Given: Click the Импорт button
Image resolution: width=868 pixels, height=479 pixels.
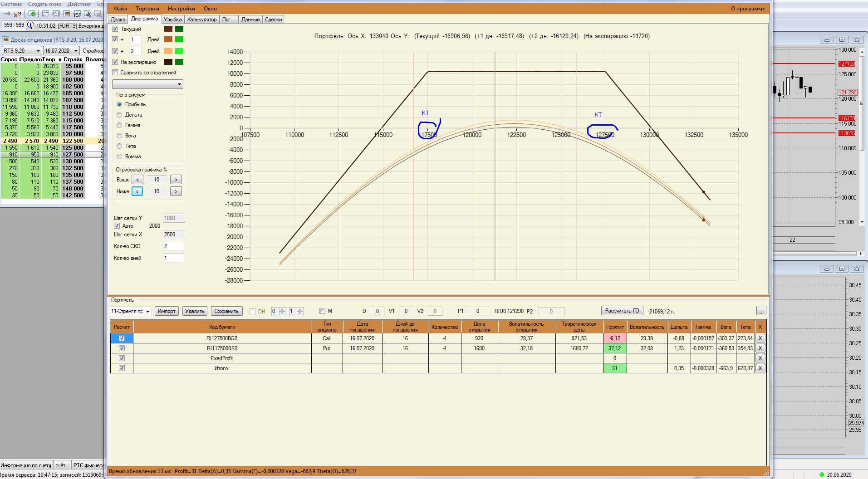Looking at the screenshot, I should coord(167,311).
